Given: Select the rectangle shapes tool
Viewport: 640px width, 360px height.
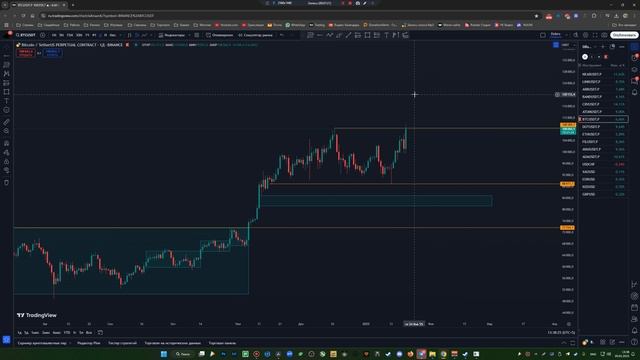Looking at the screenshot, I should click(6, 92).
